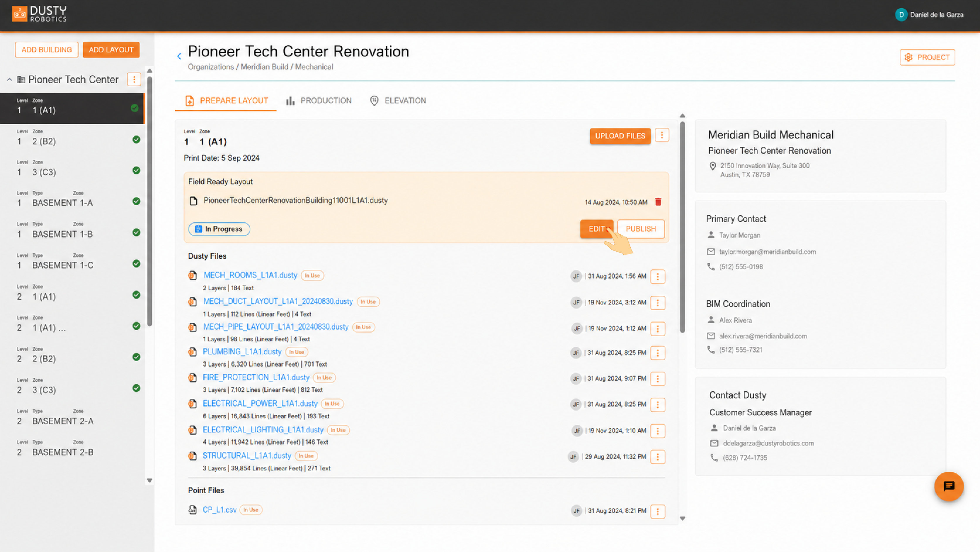Screen dimensions: 980x552
Task: Open the options menu for STRUCTURAL_L1A1.dusty
Action: click(658, 457)
